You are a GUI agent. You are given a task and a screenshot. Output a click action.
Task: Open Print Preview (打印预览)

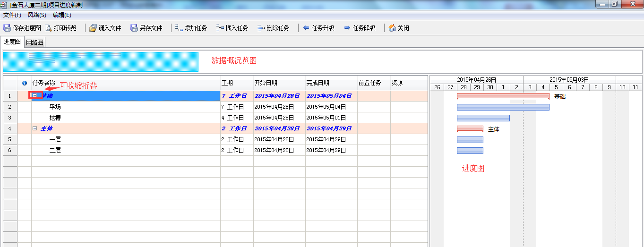point(48,28)
